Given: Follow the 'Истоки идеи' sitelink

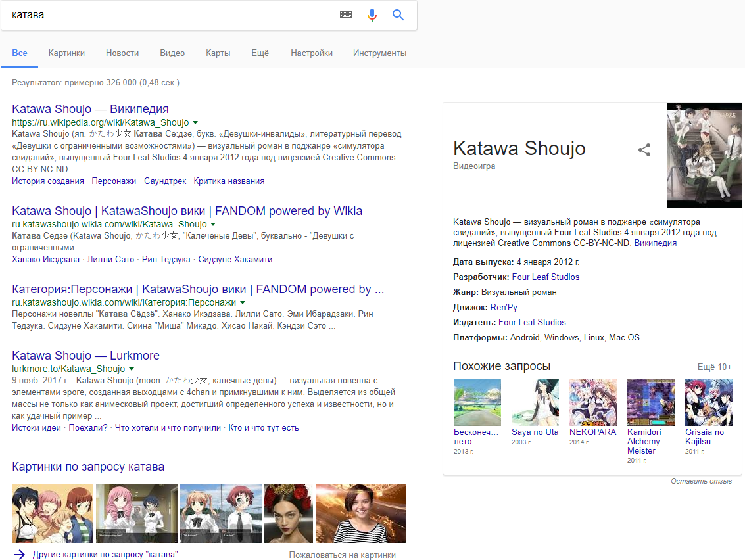Looking at the screenshot, I should click(37, 427).
